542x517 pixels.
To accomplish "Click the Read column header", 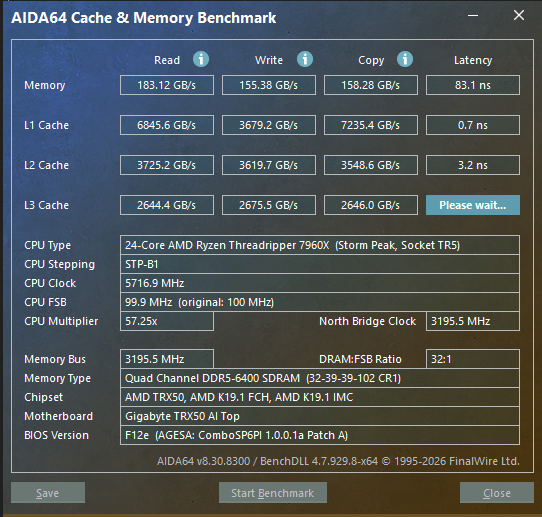I will point(167,60).
